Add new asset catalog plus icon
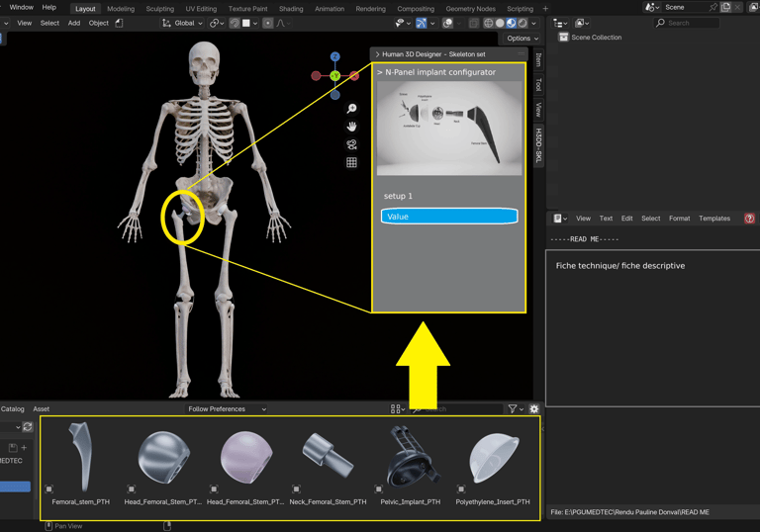 pos(24,448)
